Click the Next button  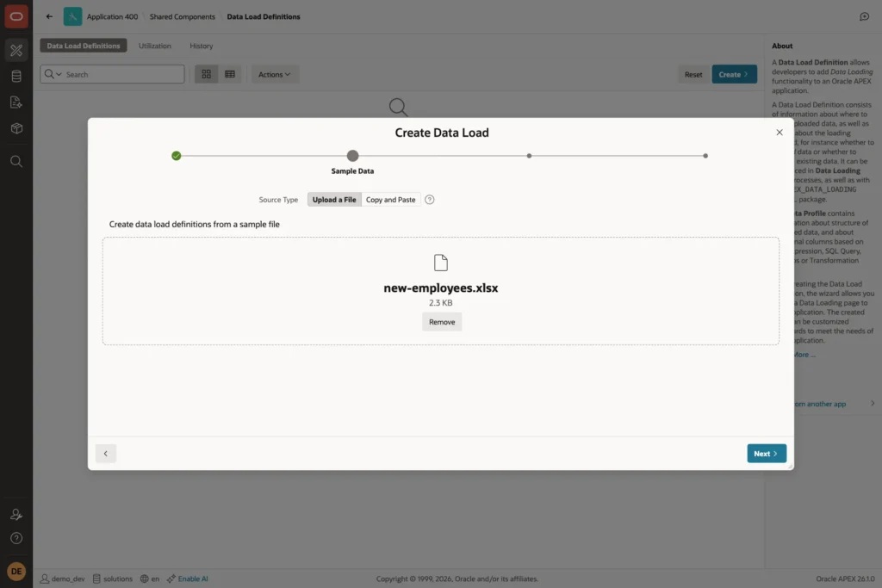coord(766,454)
